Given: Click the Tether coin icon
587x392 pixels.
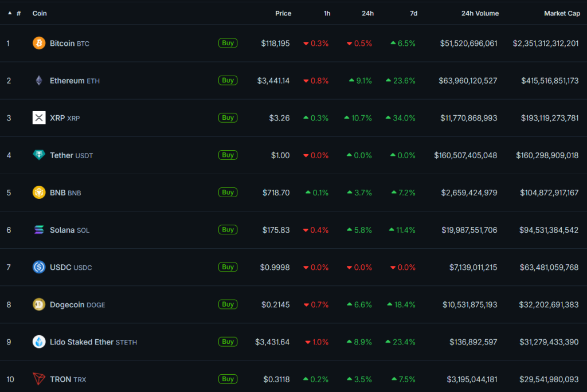Looking at the screenshot, I should (39, 155).
